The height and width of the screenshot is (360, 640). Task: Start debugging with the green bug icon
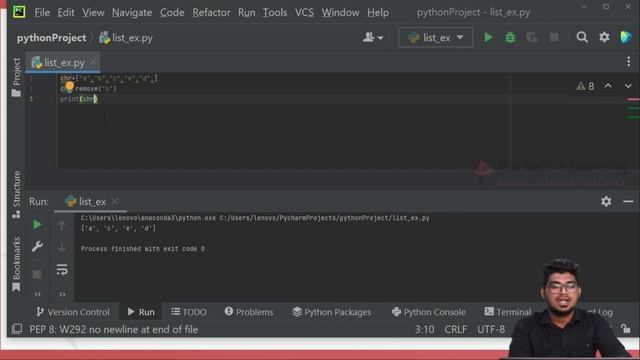[x=510, y=38]
